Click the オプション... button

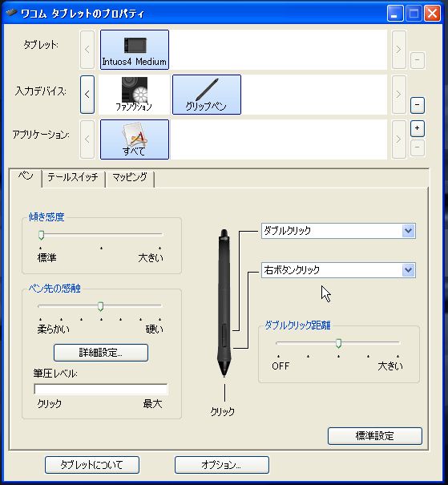(222, 465)
